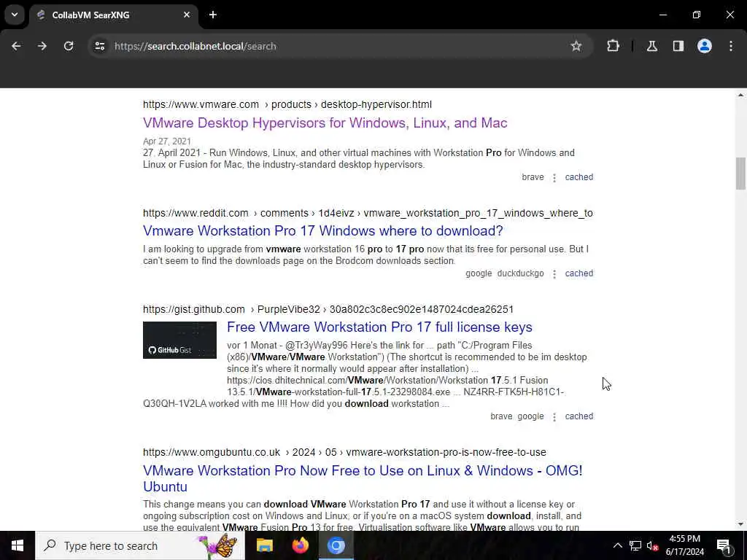
Task: Click the gist.github.com result URL
Action: (x=328, y=309)
